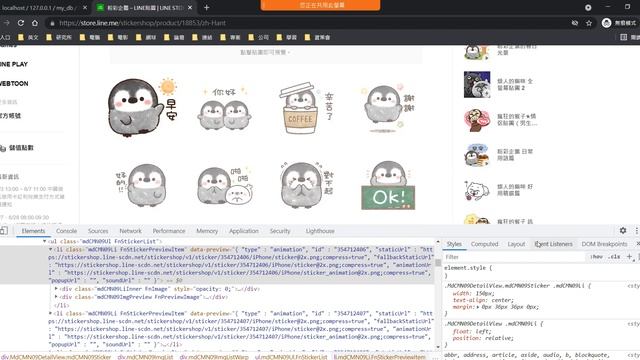Screen dimensions: 640x360
Task: Open the LINE PLAY sidebar link
Action: pyautogui.click(x=14, y=64)
